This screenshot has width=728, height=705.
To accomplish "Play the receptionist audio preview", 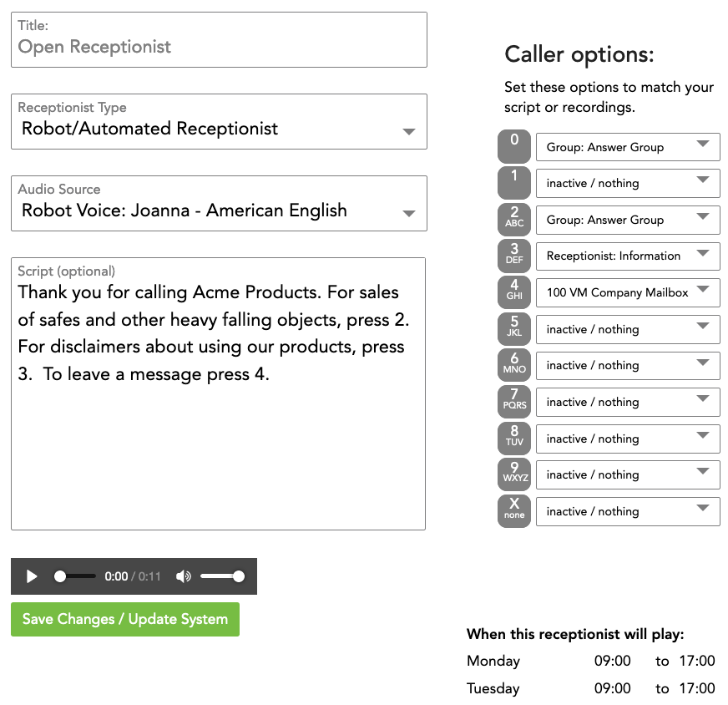I will 32,576.
